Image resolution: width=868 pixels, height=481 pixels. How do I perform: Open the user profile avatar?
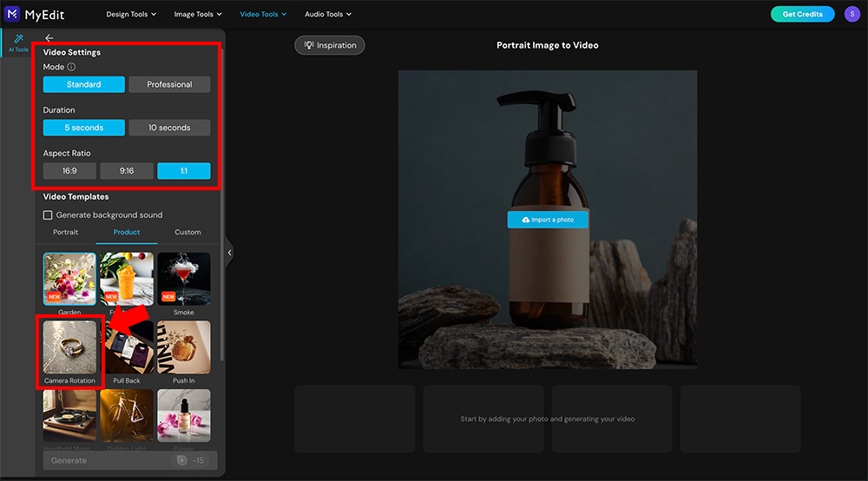[852, 14]
